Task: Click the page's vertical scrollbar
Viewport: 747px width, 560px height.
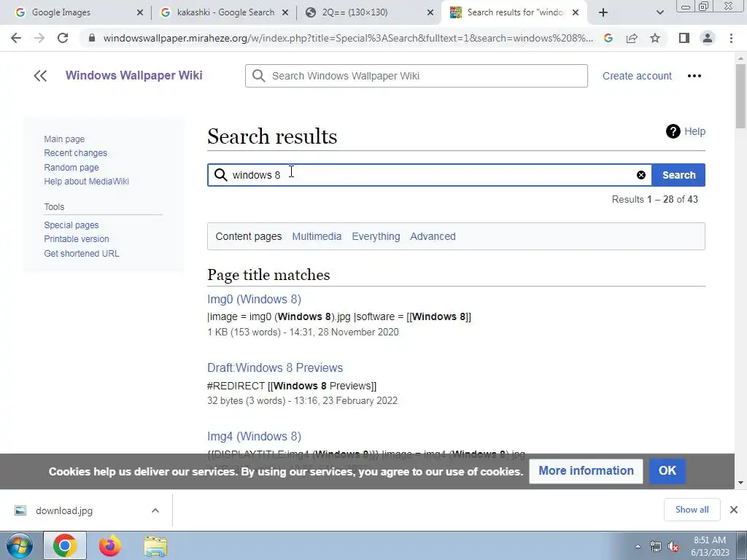Action: tap(740, 96)
